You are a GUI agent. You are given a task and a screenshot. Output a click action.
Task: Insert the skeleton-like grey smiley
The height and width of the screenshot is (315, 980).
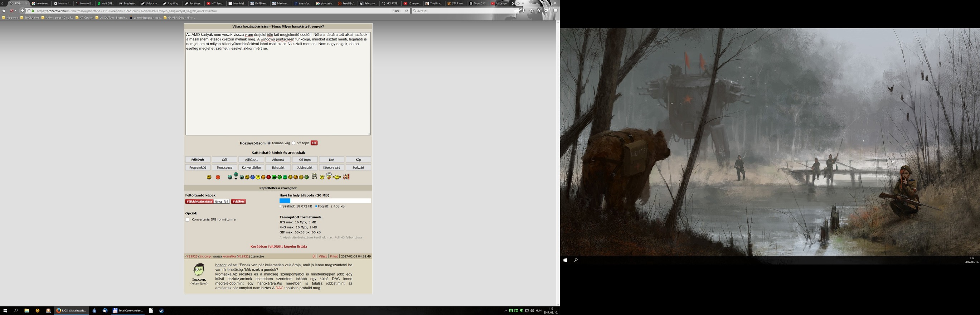pyautogui.click(x=314, y=176)
